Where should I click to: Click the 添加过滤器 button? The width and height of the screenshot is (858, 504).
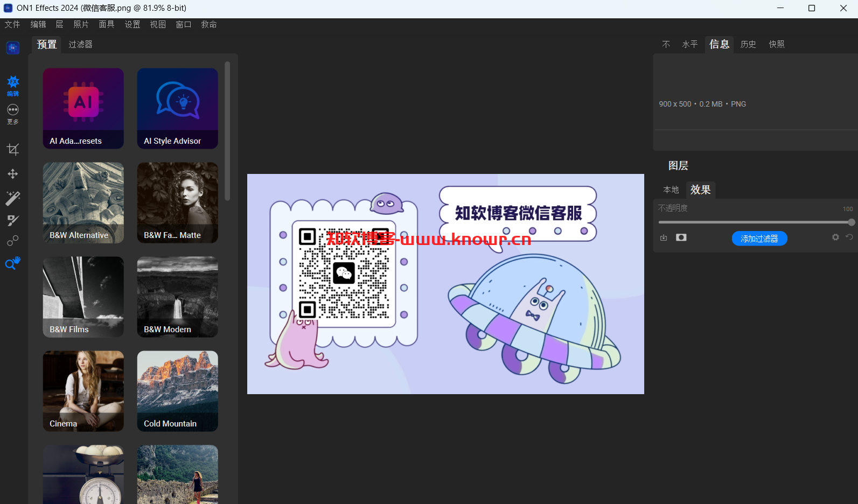(759, 239)
